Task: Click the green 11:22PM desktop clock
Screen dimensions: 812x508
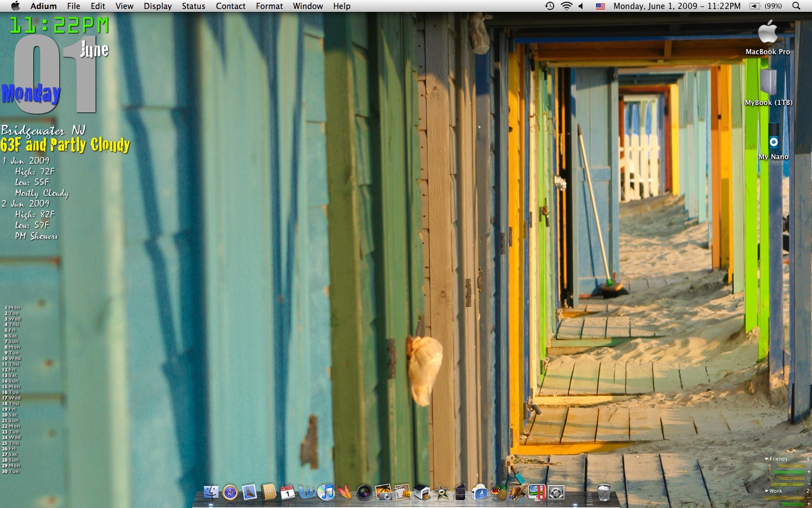Action: [x=59, y=25]
